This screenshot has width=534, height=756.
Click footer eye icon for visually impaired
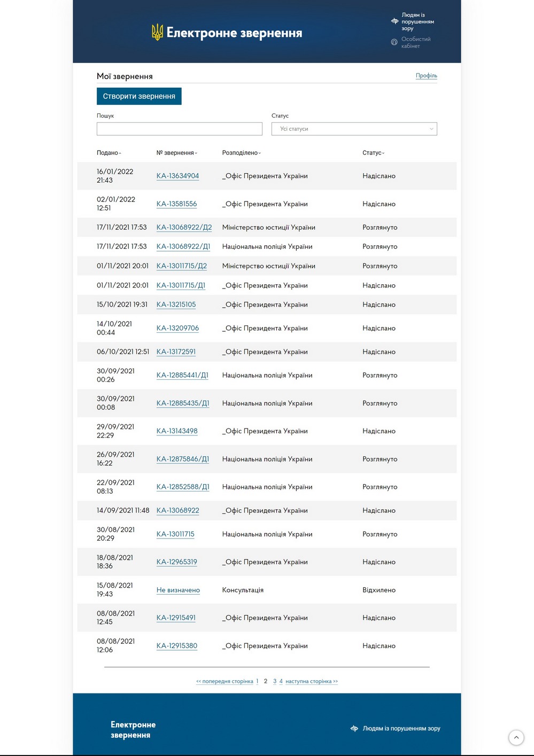click(x=354, y=728)
